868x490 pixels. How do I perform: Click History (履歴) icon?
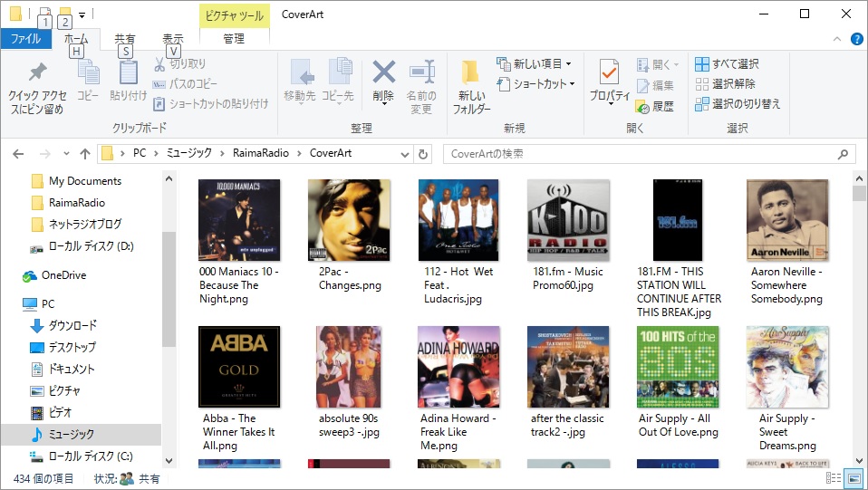point(642,106)
